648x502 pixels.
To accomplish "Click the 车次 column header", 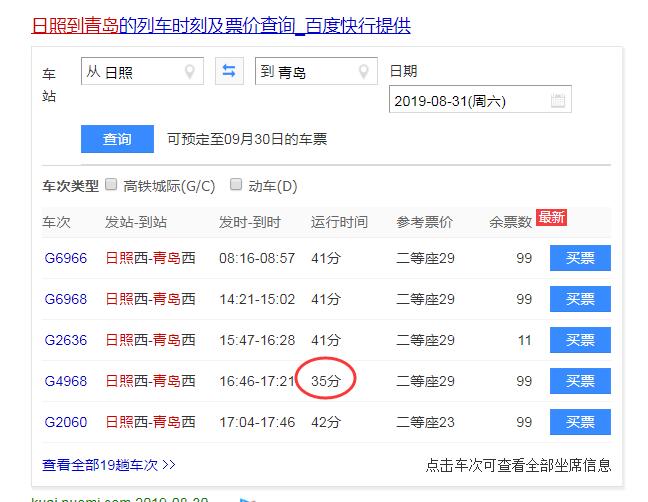I will (56, 222).
